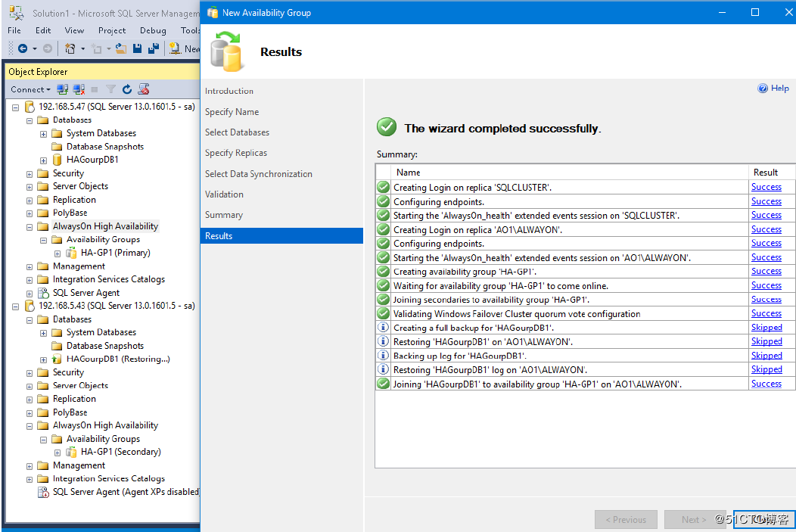Click the Name column header in Summary
Viewport: 796px width, 532px height.
(570, 172)
